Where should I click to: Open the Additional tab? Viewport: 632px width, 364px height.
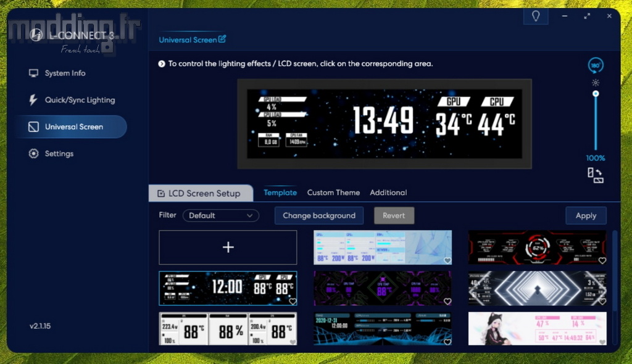click(388, 192)
